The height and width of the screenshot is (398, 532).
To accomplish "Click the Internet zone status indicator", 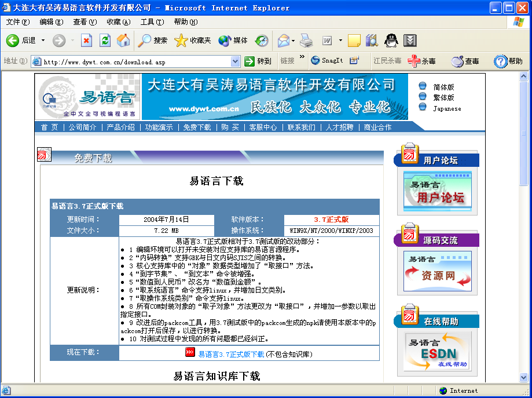I will [458, 390].
